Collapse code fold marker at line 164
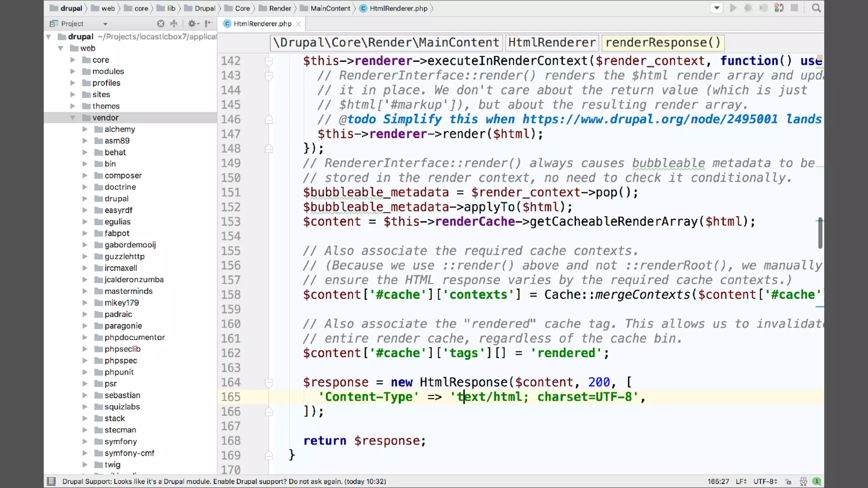 269,383
